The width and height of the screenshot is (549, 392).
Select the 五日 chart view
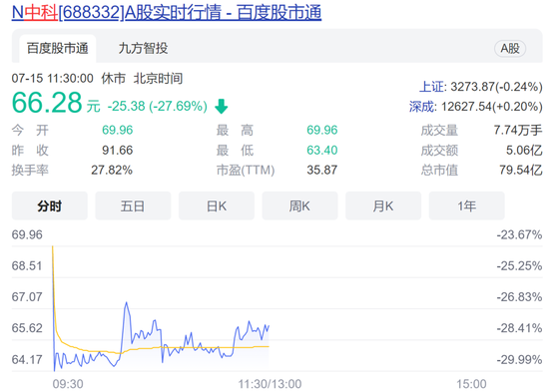(x=133, y=205)
